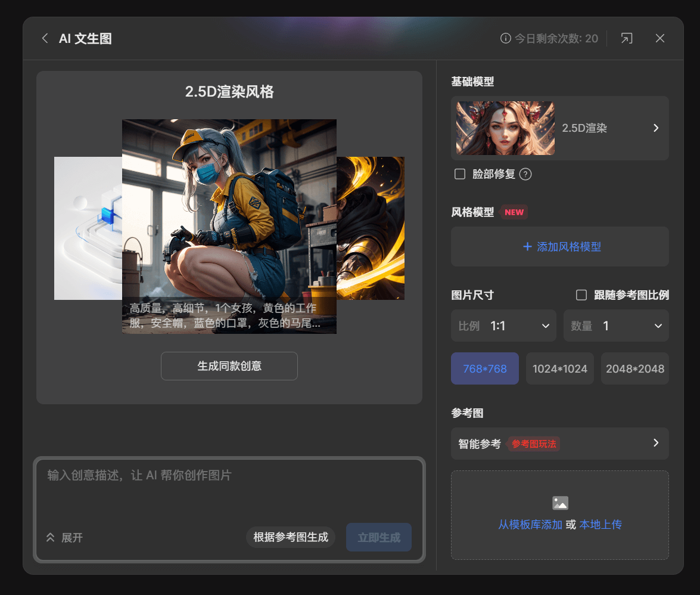Click the 从模板库添加 link
This screenshot has height=595, width=700.
pyautogui.click(x=530, y=525)
